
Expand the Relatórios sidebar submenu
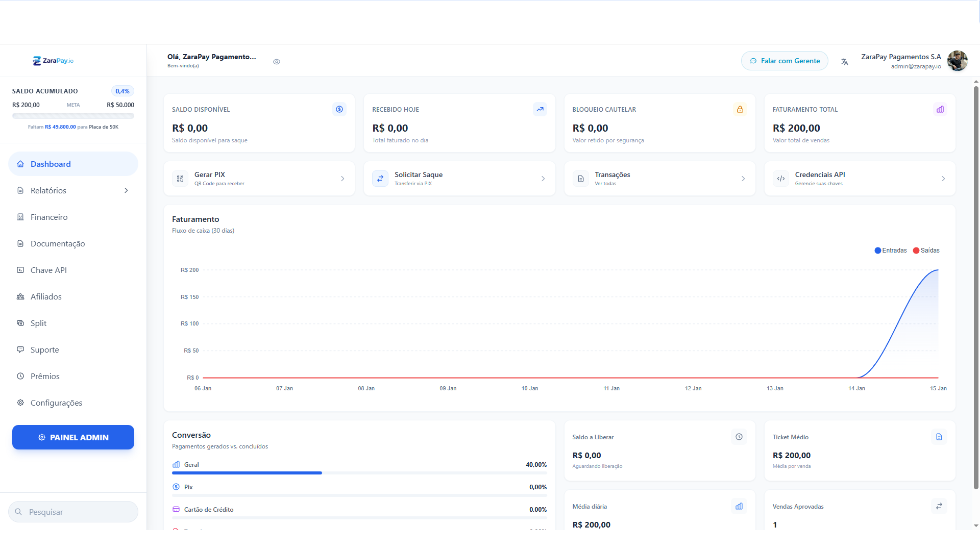(x=126, y=190)
